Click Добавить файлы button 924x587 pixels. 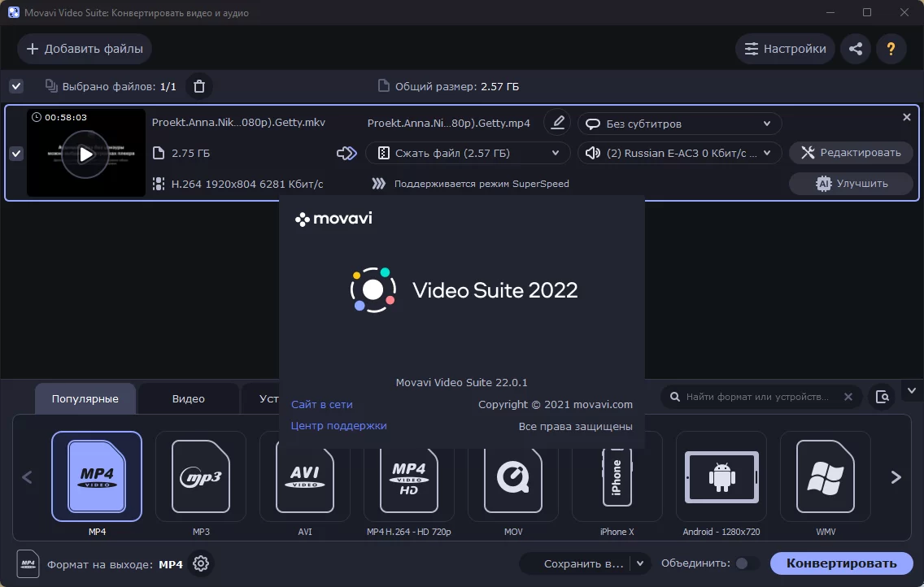pos(85,49)
